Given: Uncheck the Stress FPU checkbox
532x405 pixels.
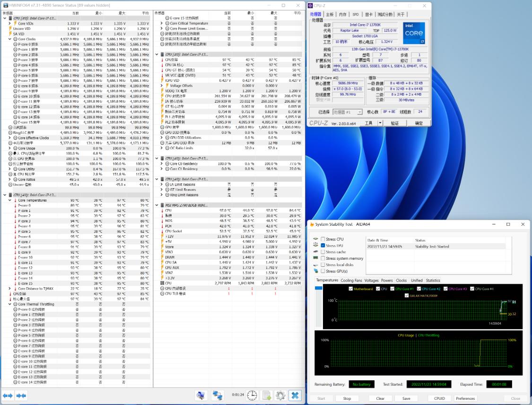Looking at the screenshot, I should (323, 245).
